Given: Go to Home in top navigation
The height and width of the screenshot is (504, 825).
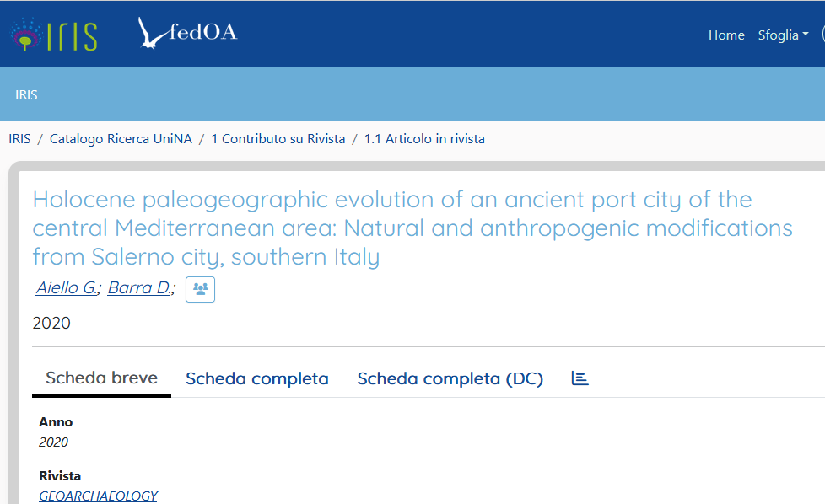Looking at the screenshot, I should tap(726, 35).
